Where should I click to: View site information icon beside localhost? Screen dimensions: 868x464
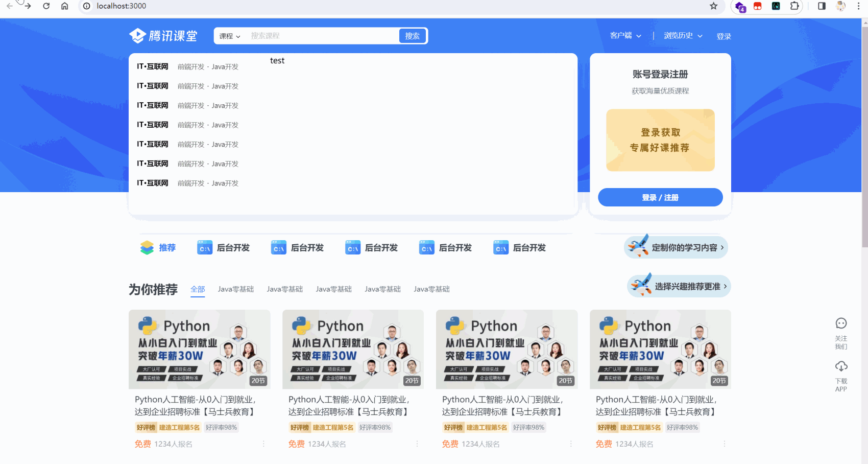click(x=87, y=6)
